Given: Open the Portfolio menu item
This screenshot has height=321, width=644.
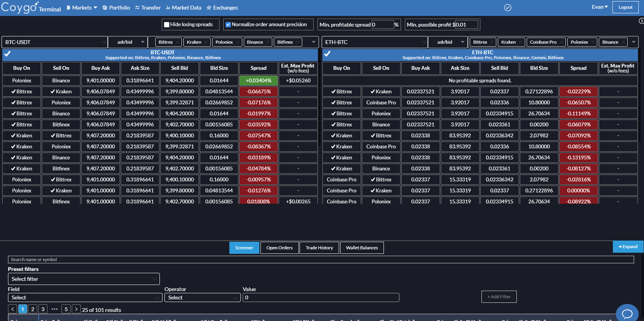Looking at the screenshot, I should (x=116, y=8).
